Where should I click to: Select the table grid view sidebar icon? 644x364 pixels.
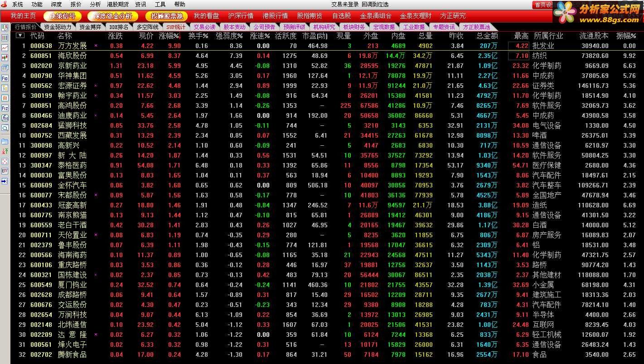point(5,38)
